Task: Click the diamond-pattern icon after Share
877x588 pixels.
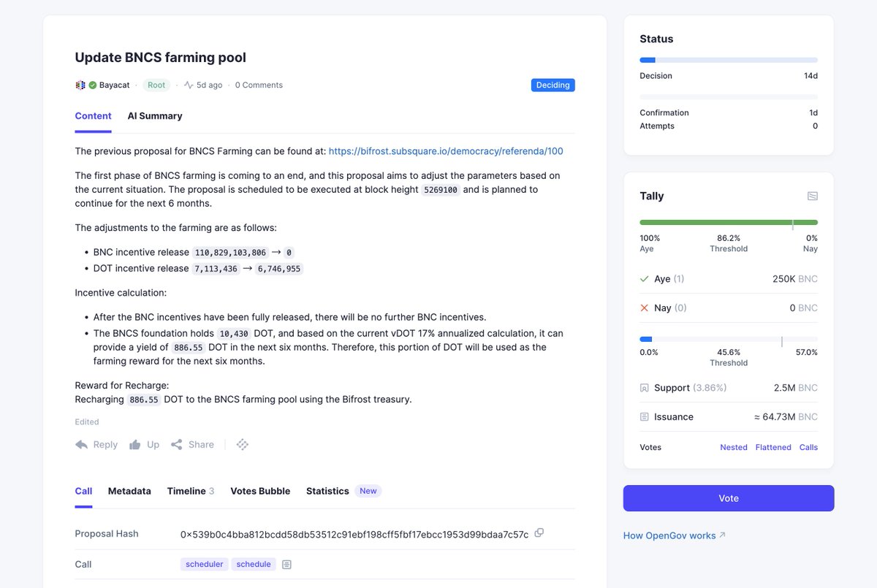Action: point(243,444)
